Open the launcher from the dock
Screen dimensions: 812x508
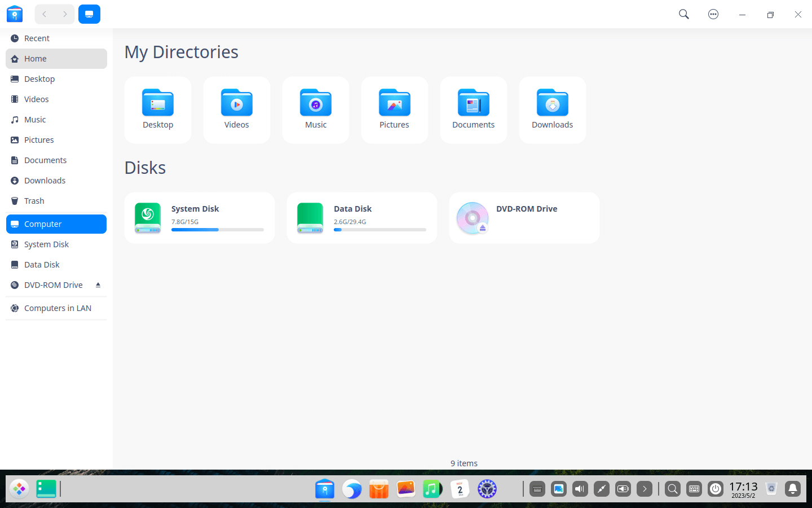[x=19, y=489]
